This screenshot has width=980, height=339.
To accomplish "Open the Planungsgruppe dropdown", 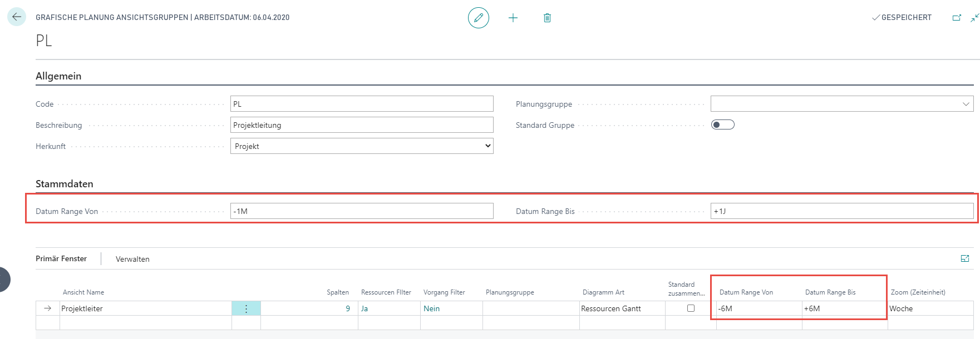I will (x=966, y=104).
